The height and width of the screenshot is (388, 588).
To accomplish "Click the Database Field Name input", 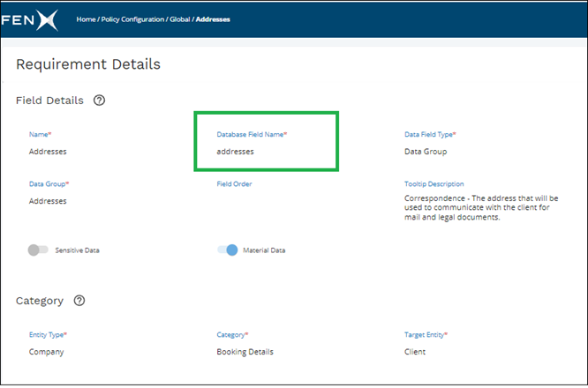I will [236, 152].
